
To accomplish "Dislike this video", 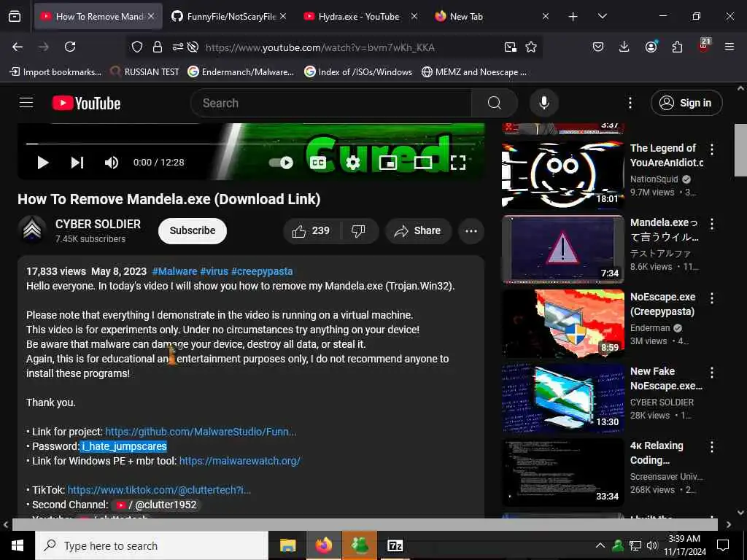I will tap(359, 231).
